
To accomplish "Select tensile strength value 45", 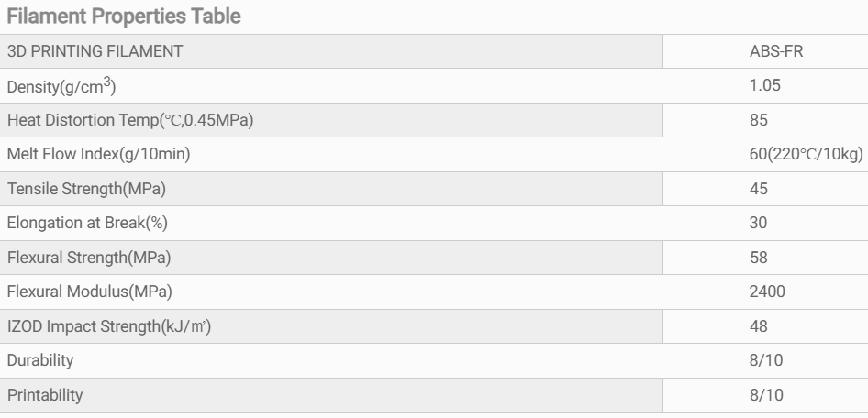I will pyautogui.click(x=758, y=189).
